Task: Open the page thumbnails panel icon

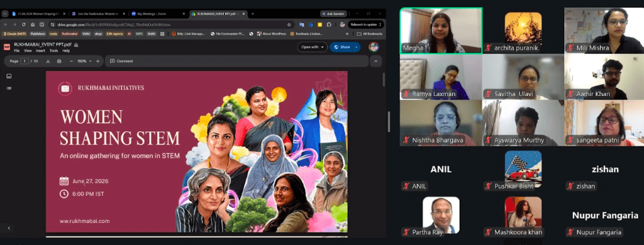Action: pyautogui.click(x=9, y=76)
